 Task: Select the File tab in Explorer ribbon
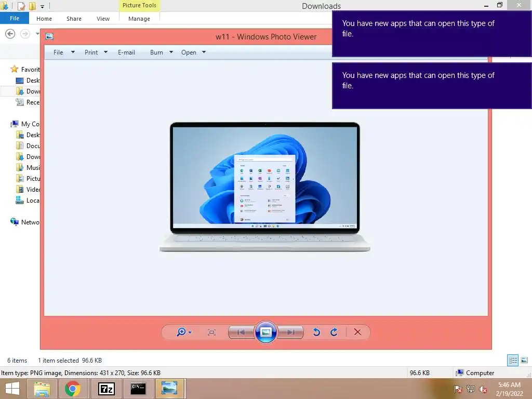tap(15, 18)
